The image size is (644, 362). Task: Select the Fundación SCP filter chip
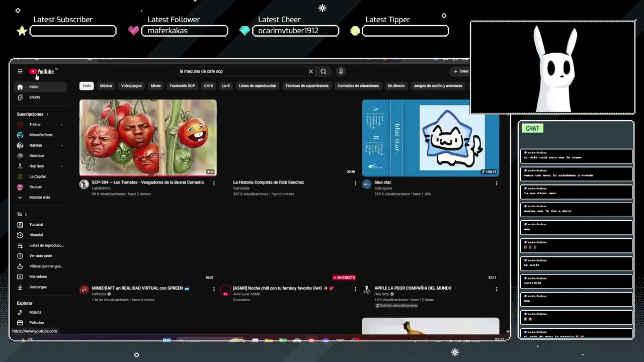[182, 86]
